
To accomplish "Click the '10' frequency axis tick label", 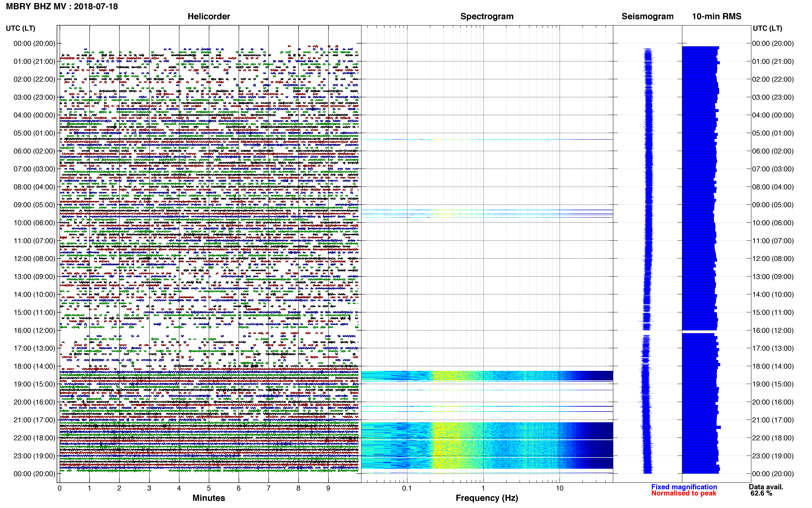I will 559,488.
